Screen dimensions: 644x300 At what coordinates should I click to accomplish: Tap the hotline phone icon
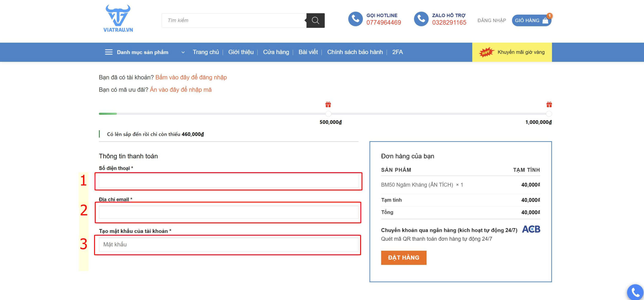355,19
